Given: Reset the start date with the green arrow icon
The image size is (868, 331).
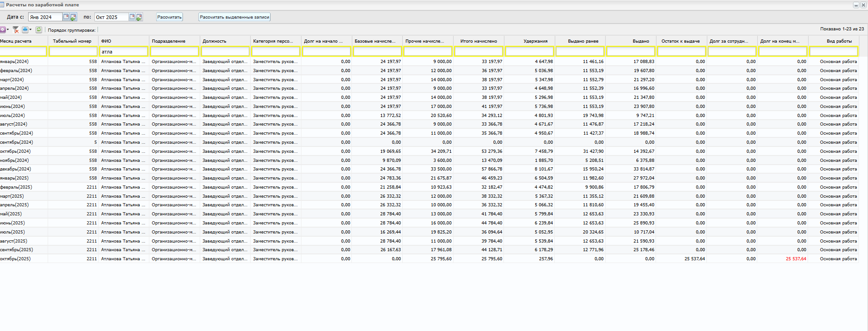Looking at the screenshot, I should pos(73,17).
